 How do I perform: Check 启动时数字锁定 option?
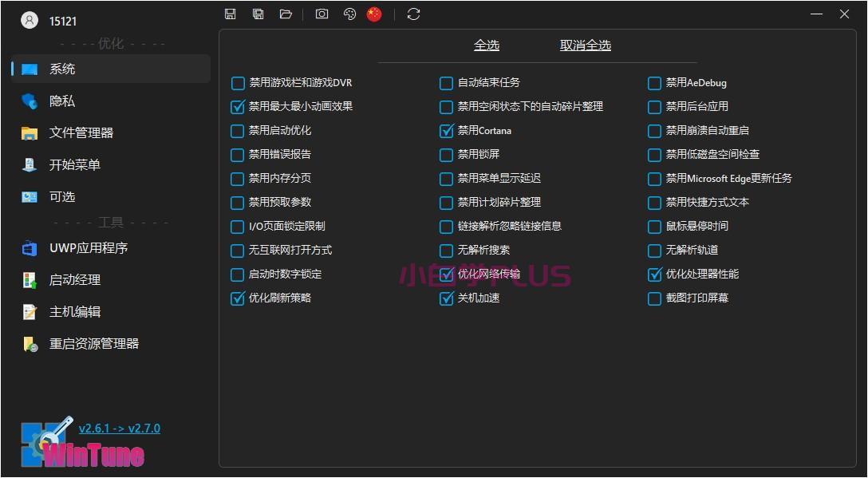coord(238,275)
